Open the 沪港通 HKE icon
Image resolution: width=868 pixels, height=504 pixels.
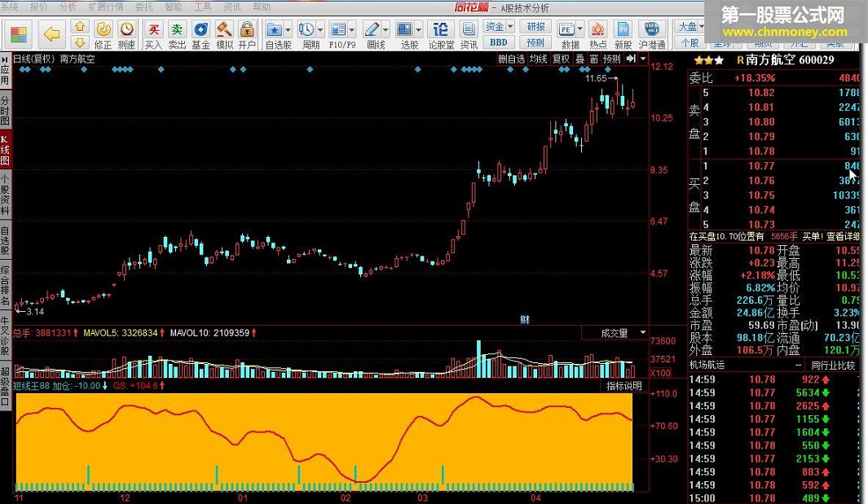[x=651, y=29]
